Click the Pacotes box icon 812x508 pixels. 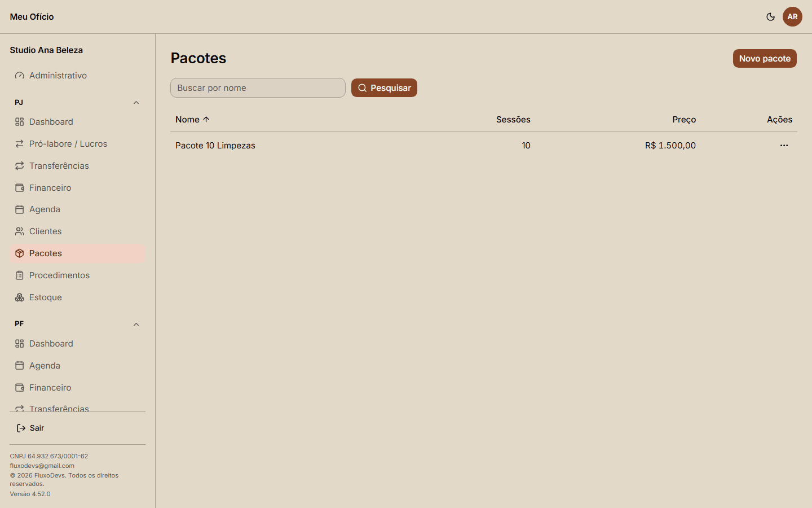pos(20,253)
